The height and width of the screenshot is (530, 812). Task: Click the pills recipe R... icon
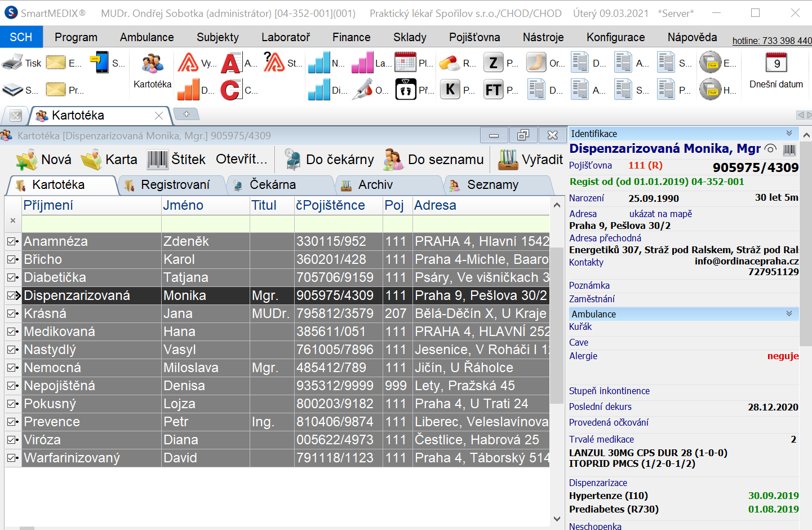[x=449, y=63]
